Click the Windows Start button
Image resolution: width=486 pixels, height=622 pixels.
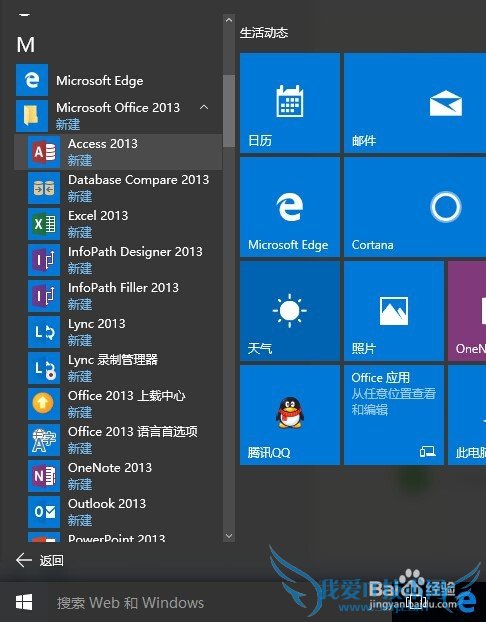[x=24, y=602]
